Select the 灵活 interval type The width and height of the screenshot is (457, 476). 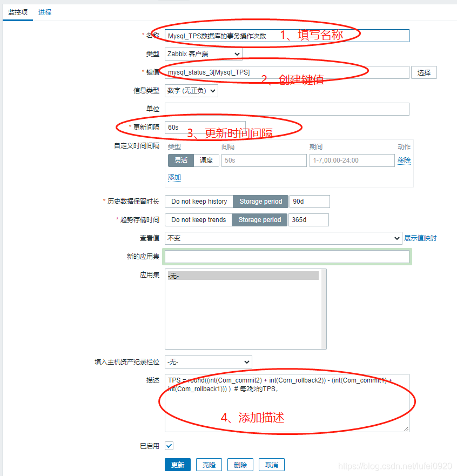pos(181,160)
